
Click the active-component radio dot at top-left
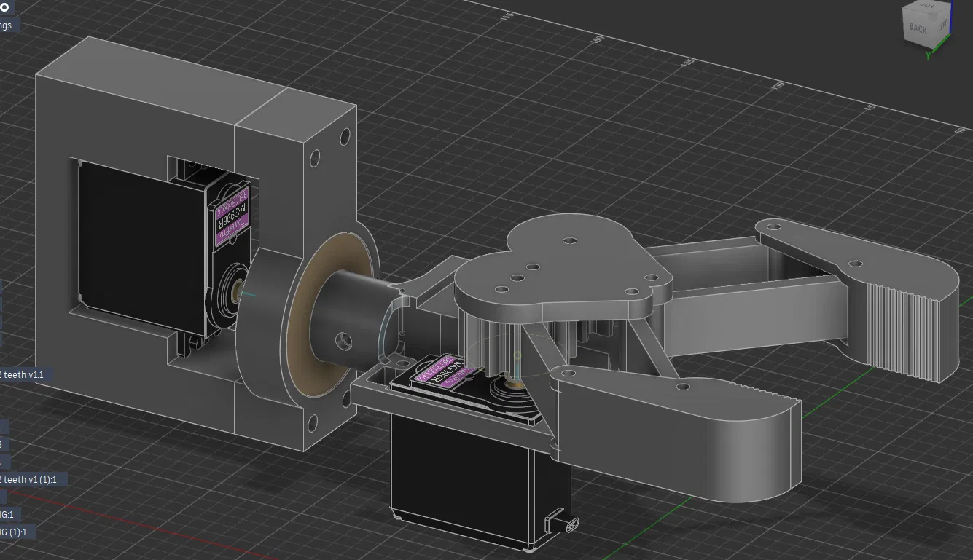coord(3,7)
